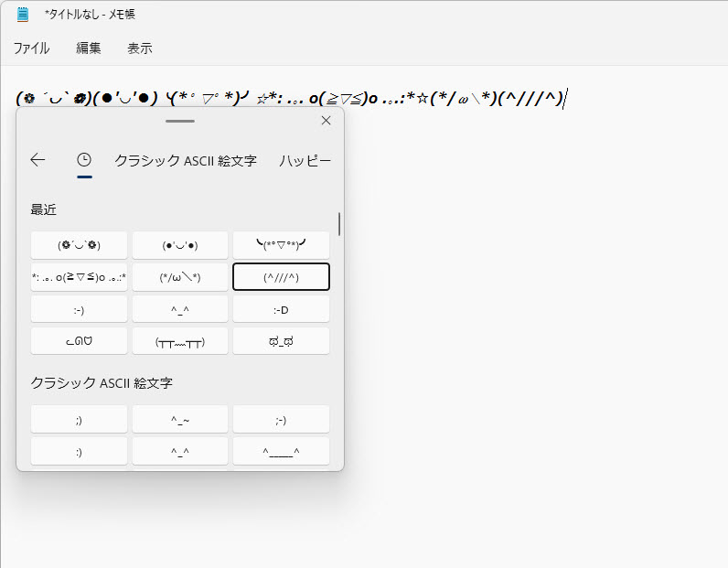Viewport: 728px width, 568px height.
Task: Insert the ಠ_ಠ disapproval kaomoji
Action: (x=281, y=341)
